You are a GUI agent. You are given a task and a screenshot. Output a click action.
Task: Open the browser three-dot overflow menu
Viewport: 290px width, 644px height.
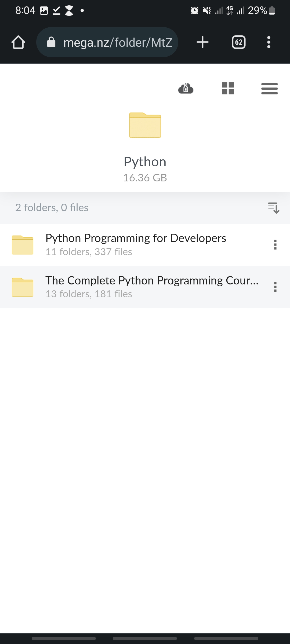pyautogui.click(x=269, y=42)
